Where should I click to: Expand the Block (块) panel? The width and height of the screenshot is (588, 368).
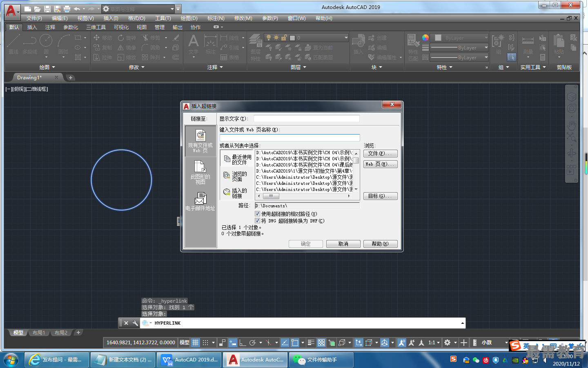[x=376, y=67]
